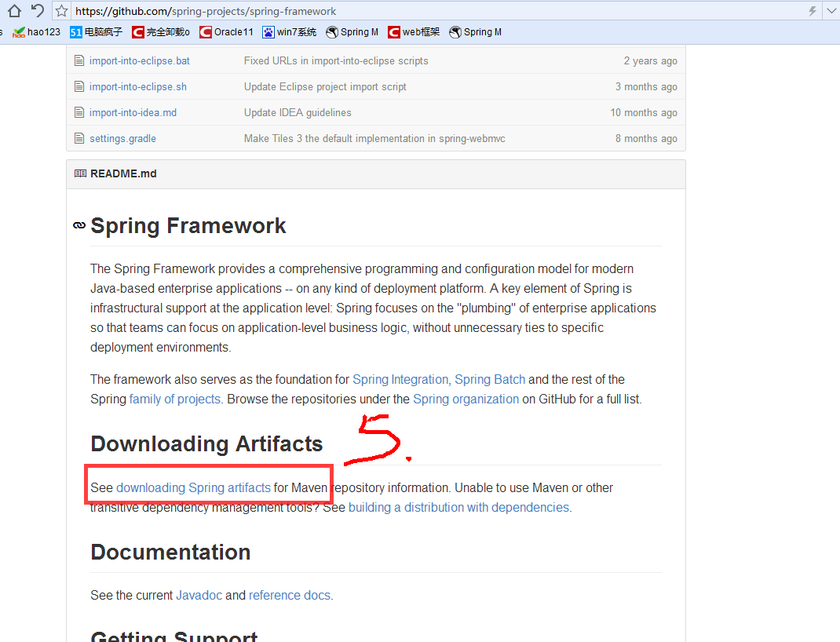This screenshot has height=642, width=840.
Task: Open the 完全卸载o bookmark
Action: (x=161, y=32)
